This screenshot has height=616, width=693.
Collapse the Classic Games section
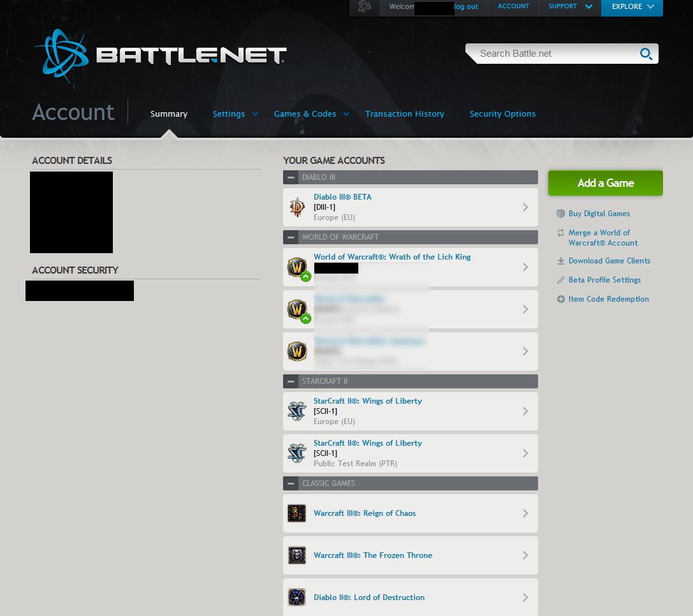(291, 483)
